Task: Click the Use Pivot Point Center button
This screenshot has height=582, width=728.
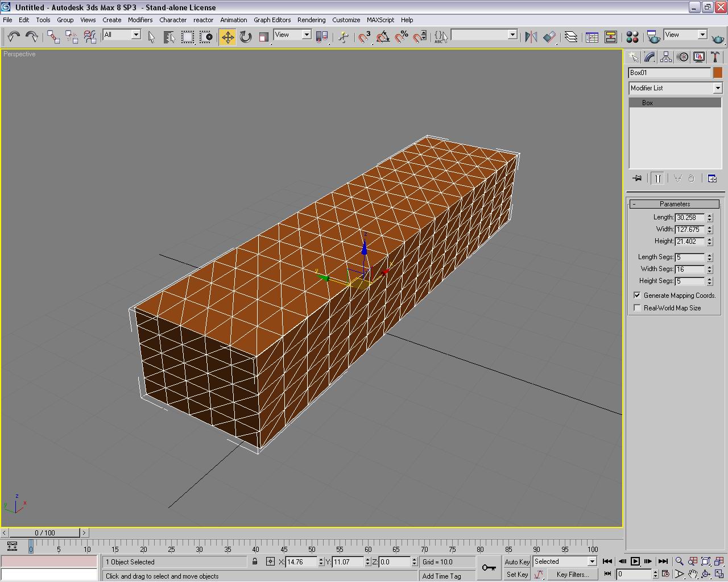Action: [x=322, y=37]
